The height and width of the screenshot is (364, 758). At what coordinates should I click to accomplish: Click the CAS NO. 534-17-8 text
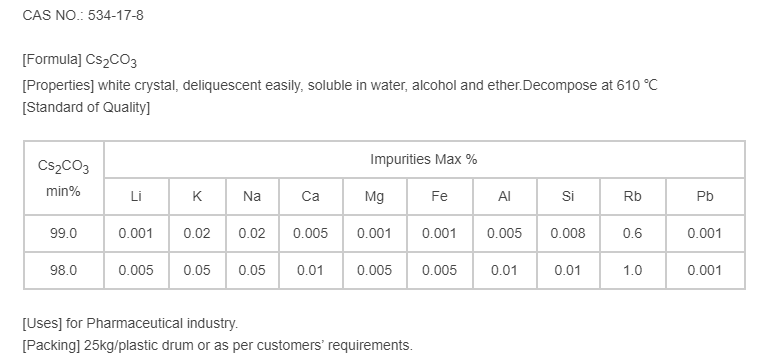[x=83, y=15]
